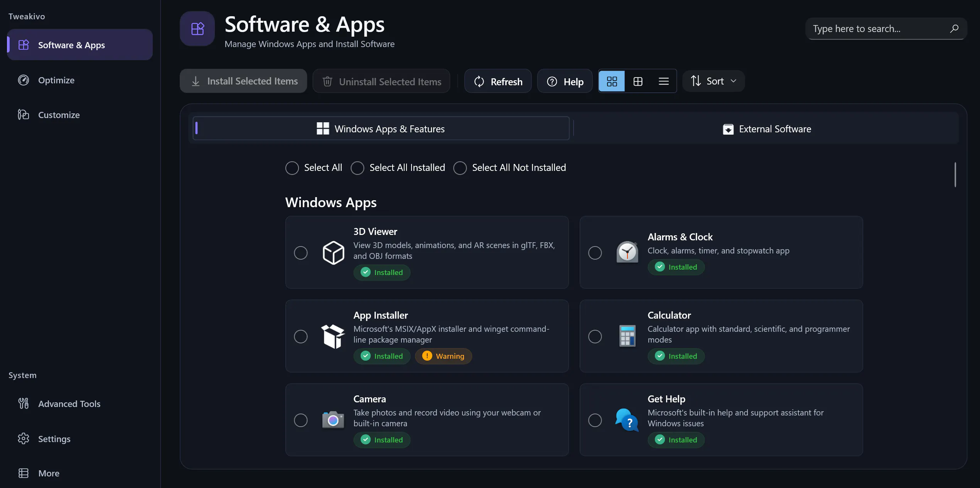980x488 pixels.
Task: Click the 3D Viewer cube icon
Action: click(333, 253)
